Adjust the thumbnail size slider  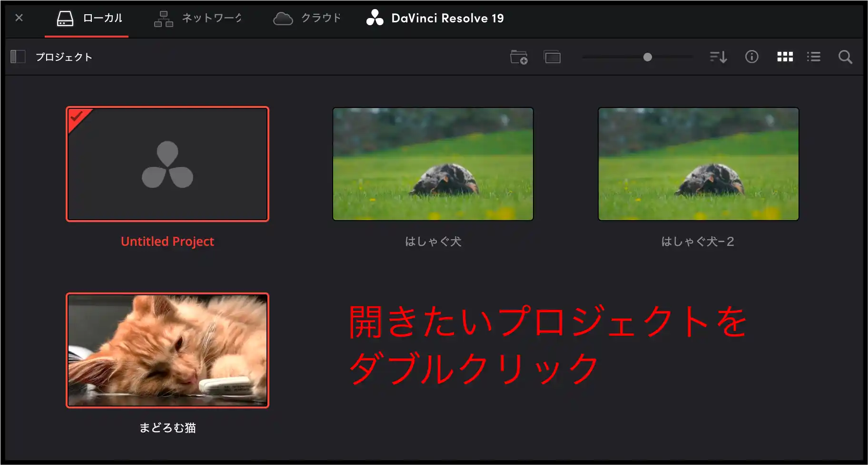pyautogui.click(x=647, y=57)
